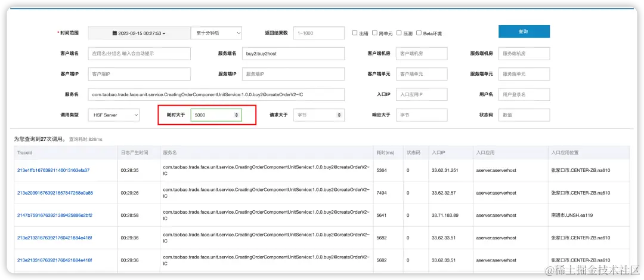Image resolution: width=644 pixels, height=280 pixels.
Task: Click the 客户端IP input field
Action: pos(139,74)
